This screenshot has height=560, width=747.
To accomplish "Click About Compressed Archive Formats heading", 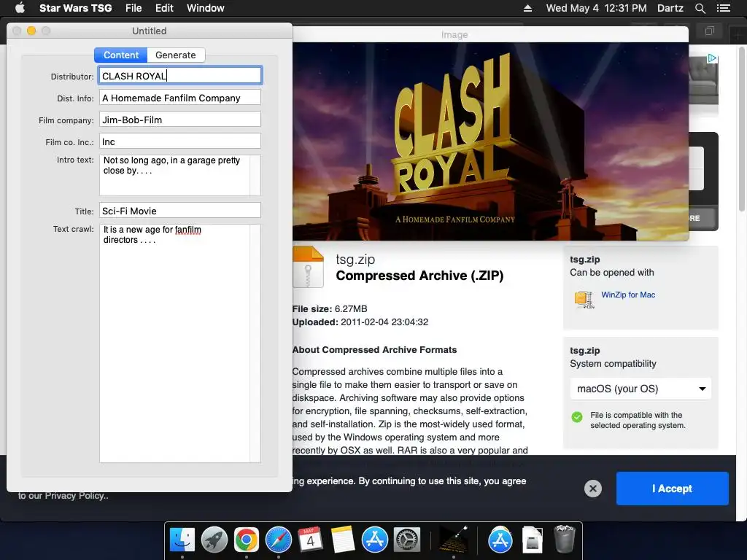I will (x=374, y=349).
